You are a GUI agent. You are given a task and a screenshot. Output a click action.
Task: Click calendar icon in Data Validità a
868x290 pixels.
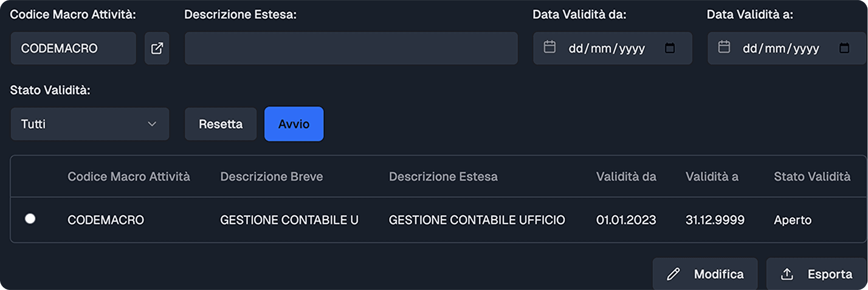point(724,47)
